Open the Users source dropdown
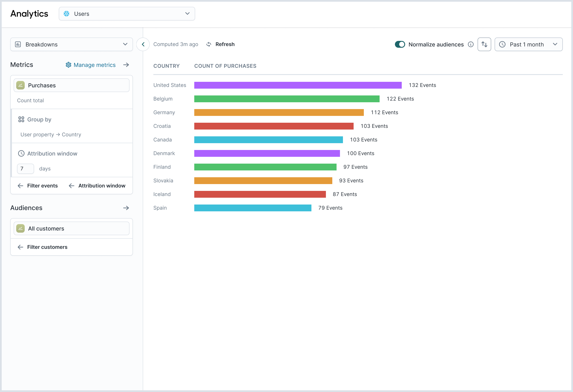 click(127, 14)
